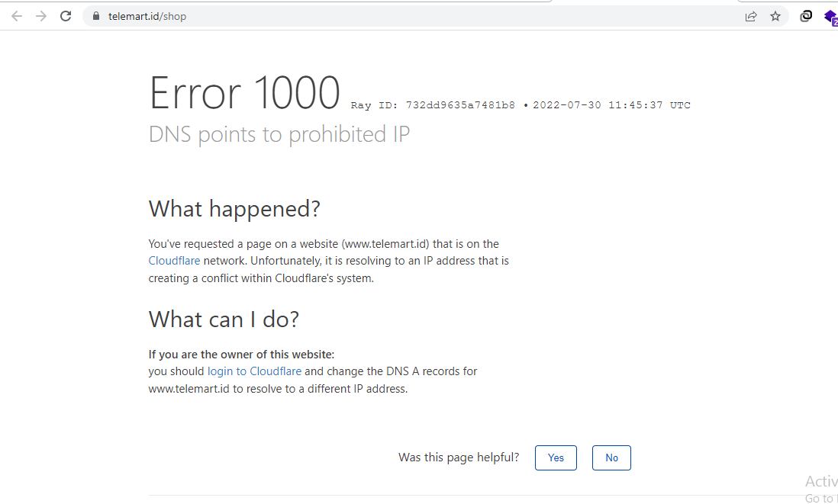Click the 'What can I do?' heading
The width and height of the screenshot is (838, 504).
click(x=224, y=319)
